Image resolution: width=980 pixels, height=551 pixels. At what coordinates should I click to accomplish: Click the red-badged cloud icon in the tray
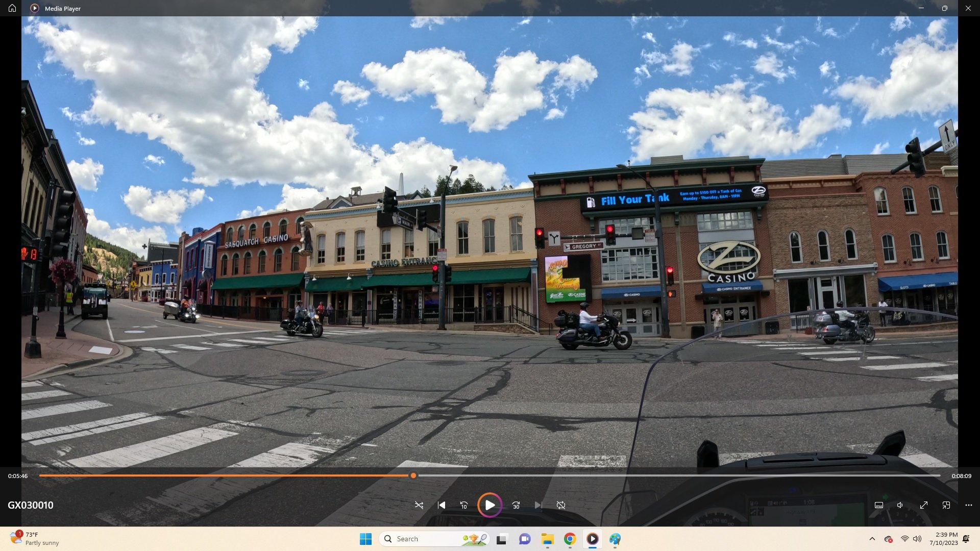click(x=888, y=539)
